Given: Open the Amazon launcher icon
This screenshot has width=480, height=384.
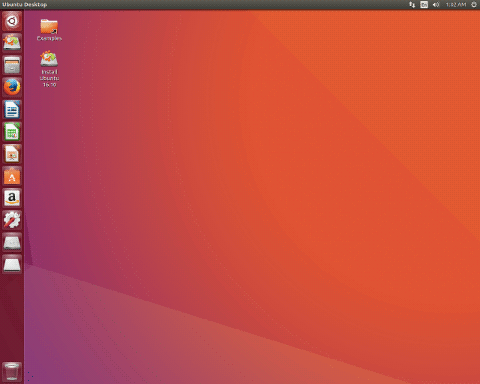Looking at the screenshot, I should pyautogui.click(x=12, y=198).
